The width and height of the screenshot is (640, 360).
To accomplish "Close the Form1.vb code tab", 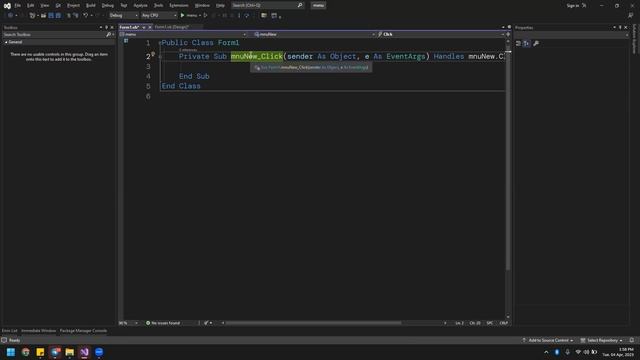I will tap(150, 27).
